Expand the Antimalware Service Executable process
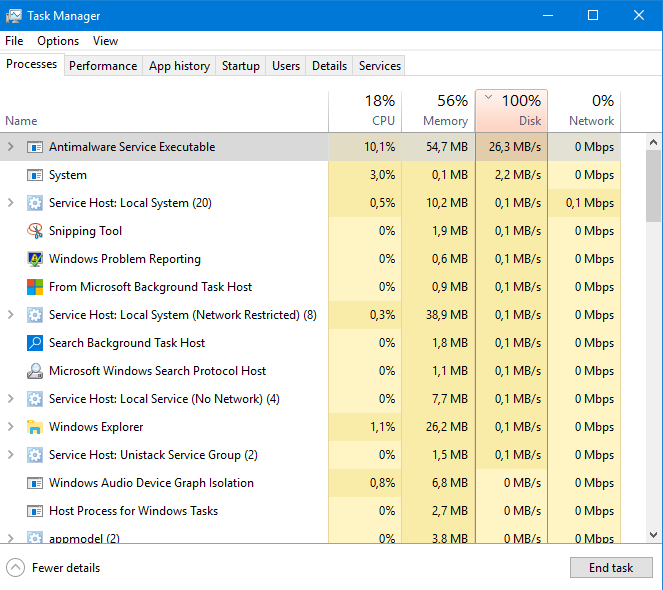 pos(11,147)
